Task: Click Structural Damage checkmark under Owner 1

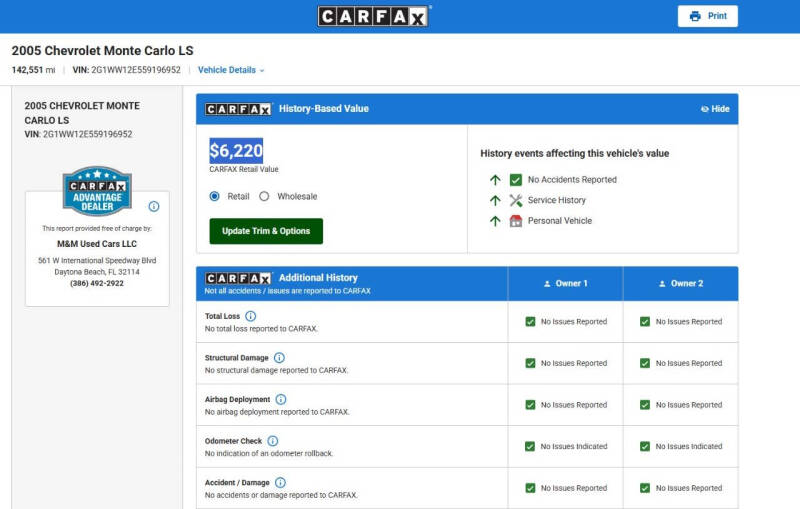Action: (x=530, y=363)
